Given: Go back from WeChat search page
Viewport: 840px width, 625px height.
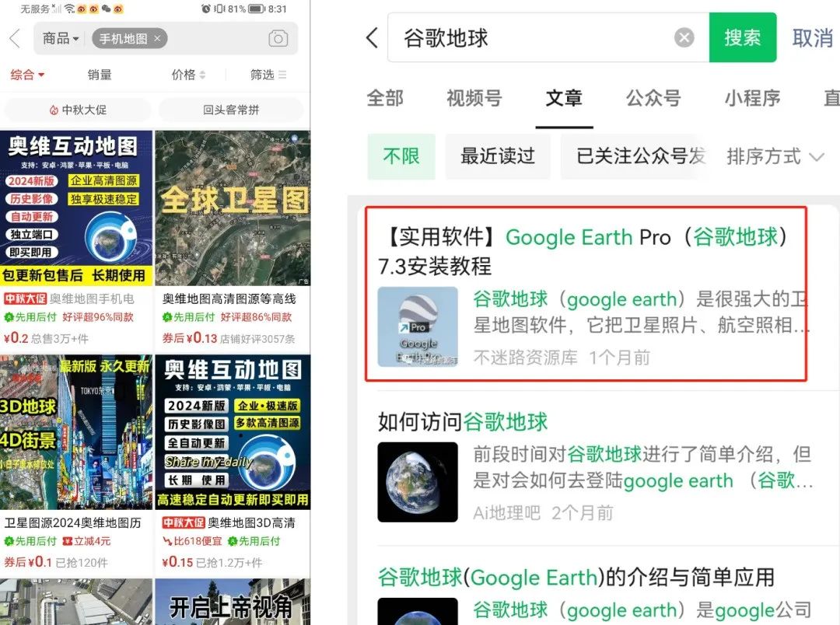Looking at the screenshot, I should click(x=372, y=38).
